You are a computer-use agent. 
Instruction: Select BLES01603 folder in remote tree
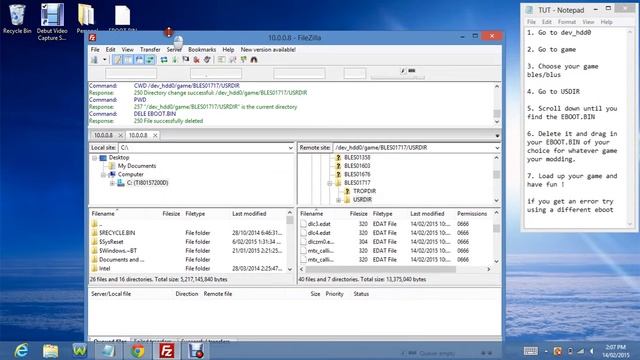[357, 166]
